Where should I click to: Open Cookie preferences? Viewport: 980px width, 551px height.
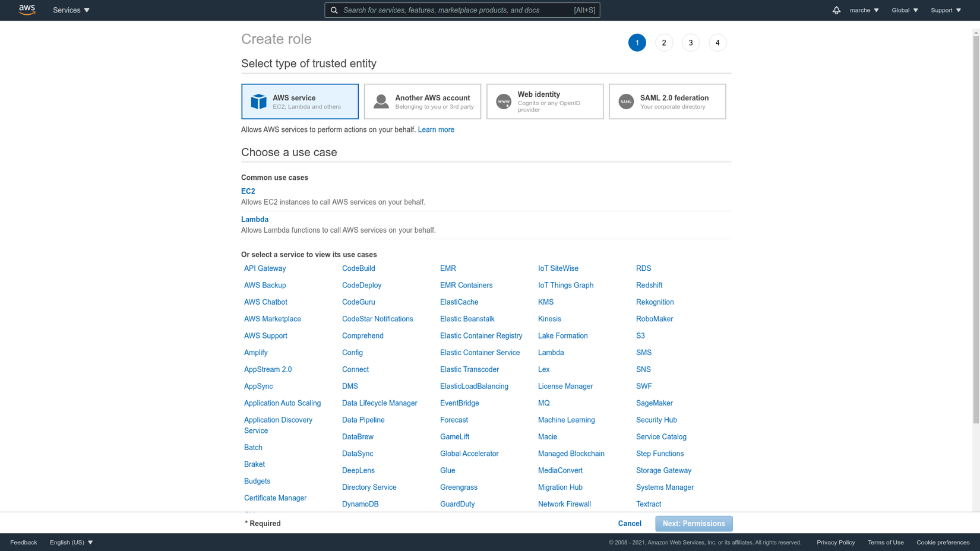tap(943, 542)
